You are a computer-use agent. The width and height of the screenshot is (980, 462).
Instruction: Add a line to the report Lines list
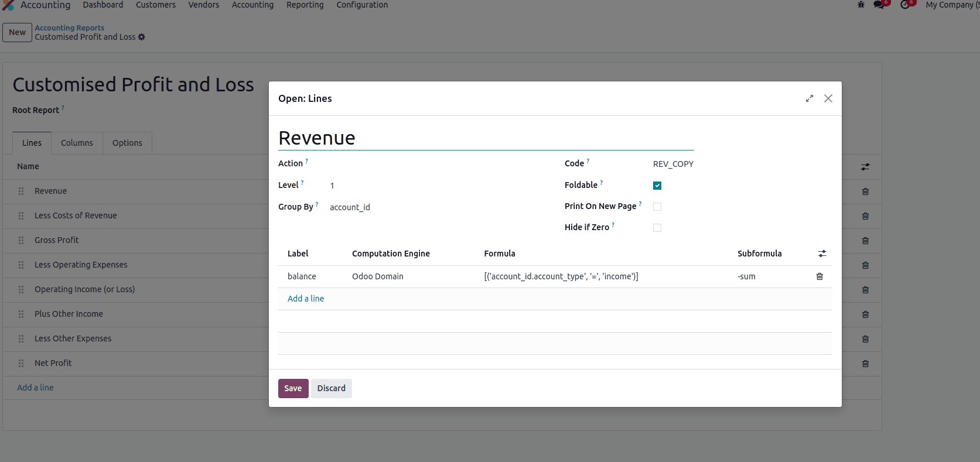point(35,388)
